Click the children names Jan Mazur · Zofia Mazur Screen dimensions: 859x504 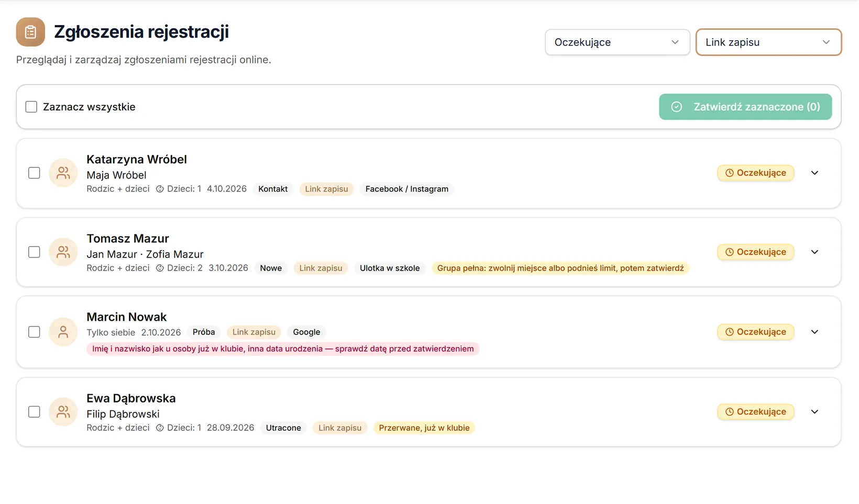pyautogui.click(x=145, y=254)
